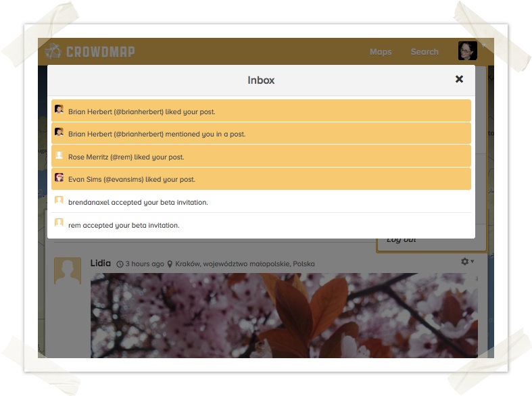Screen dimensions: 532x396
Task: Click Brian Herbert's avatar beside liked notification
Action: click(59, 109)
